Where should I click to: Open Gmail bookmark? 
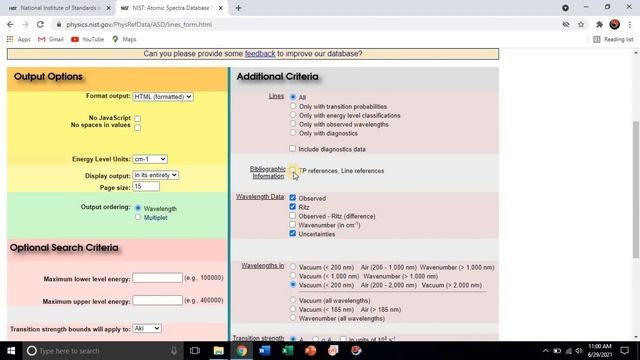coord(51,39)
